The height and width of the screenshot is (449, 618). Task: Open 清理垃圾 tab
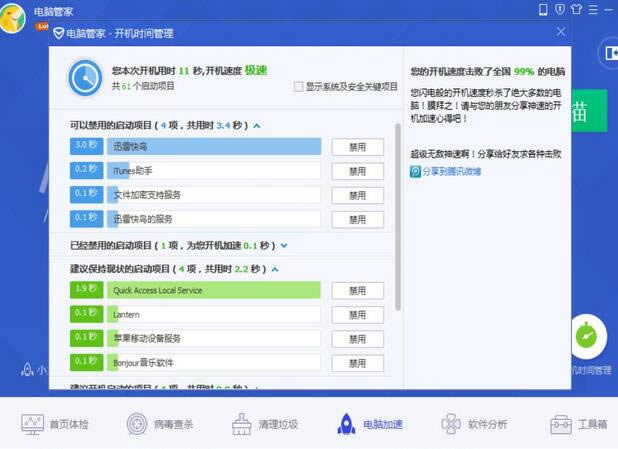264,425
